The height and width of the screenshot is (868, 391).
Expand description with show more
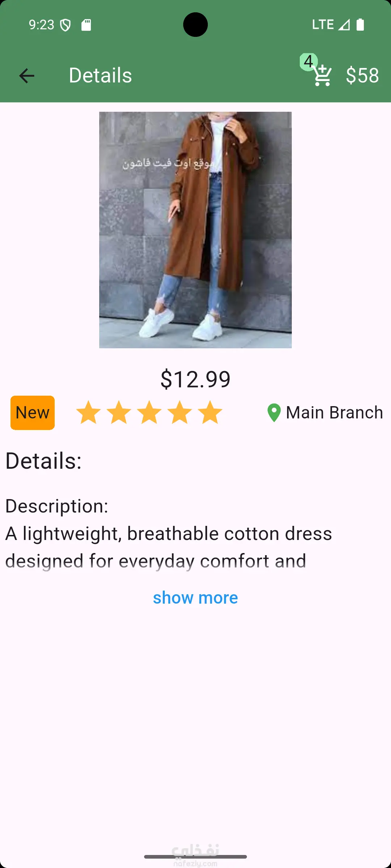point(195,598)
